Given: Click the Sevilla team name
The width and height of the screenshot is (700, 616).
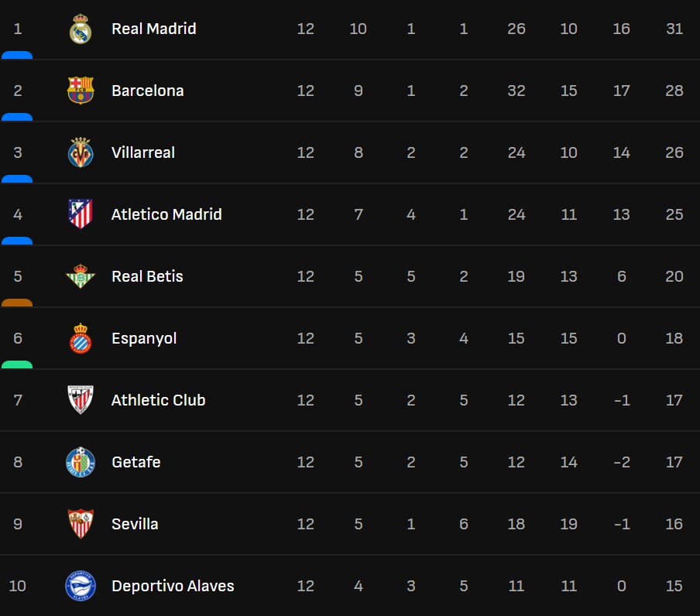Looking at the screenshot, I should (x=135, y=524).
